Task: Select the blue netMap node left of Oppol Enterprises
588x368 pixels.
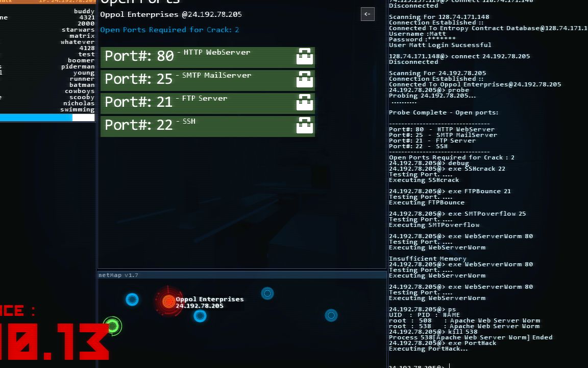Action: [132, 300]
